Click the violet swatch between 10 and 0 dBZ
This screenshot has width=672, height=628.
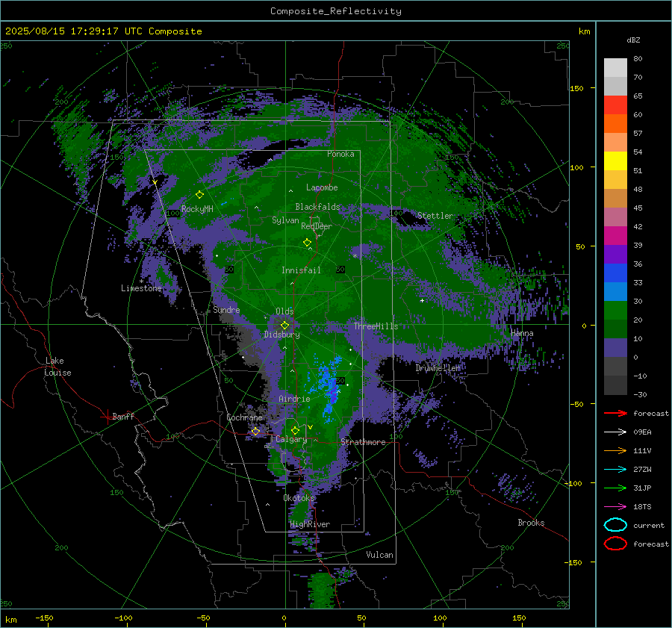point(615,348)
